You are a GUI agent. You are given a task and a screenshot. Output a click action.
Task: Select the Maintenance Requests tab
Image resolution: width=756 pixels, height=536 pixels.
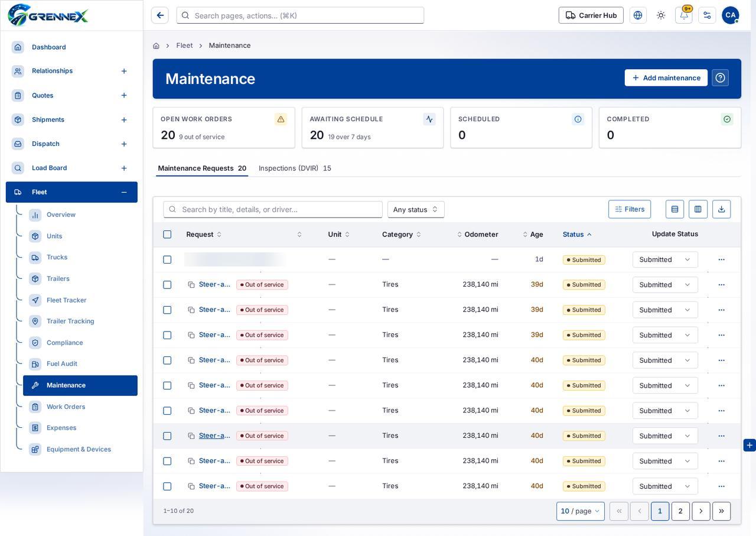202,168
